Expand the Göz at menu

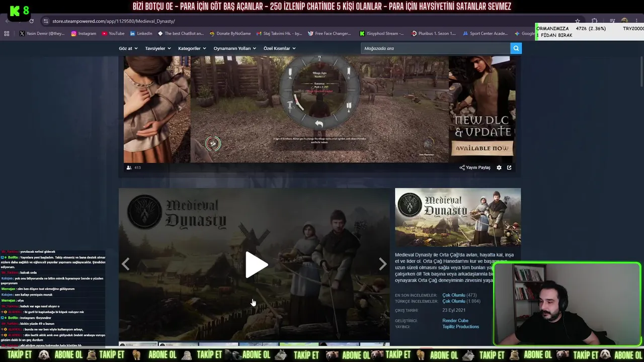pyautogui.click(x=128, y=48)
